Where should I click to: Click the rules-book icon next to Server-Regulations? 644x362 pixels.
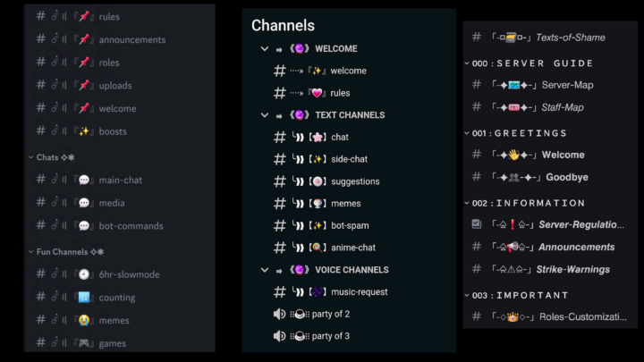(477, 224)
